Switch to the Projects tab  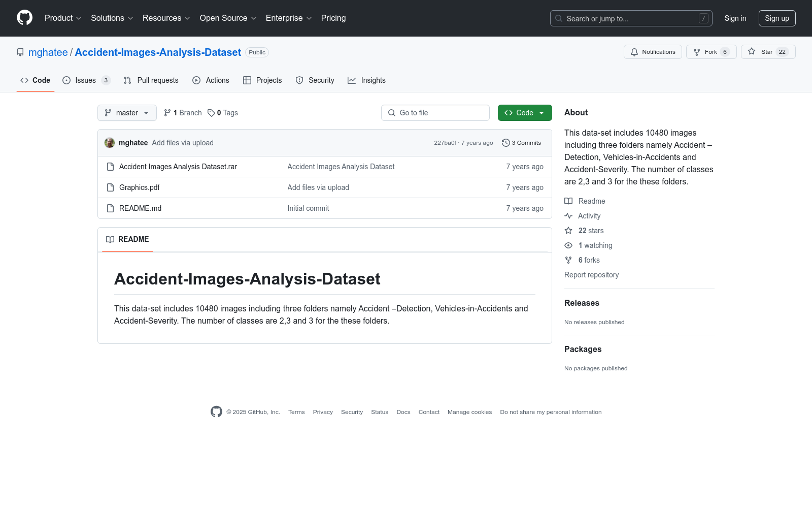pos(262,80)
